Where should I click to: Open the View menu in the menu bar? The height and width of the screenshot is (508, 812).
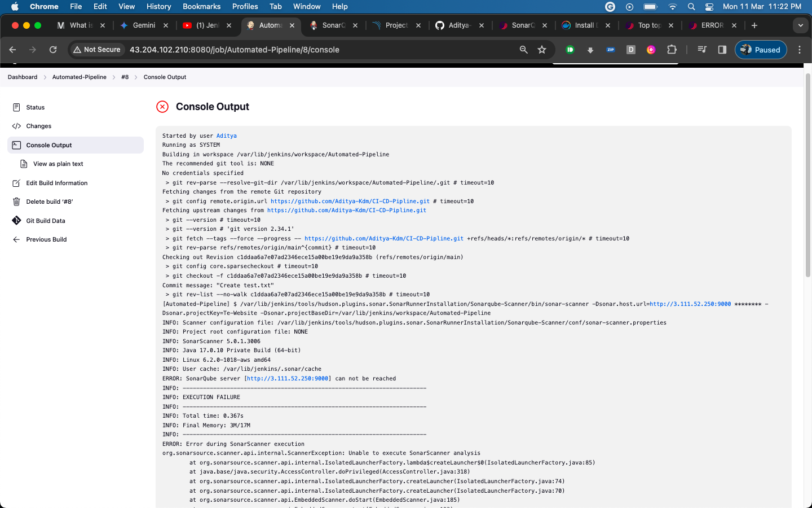click(126, 7)
